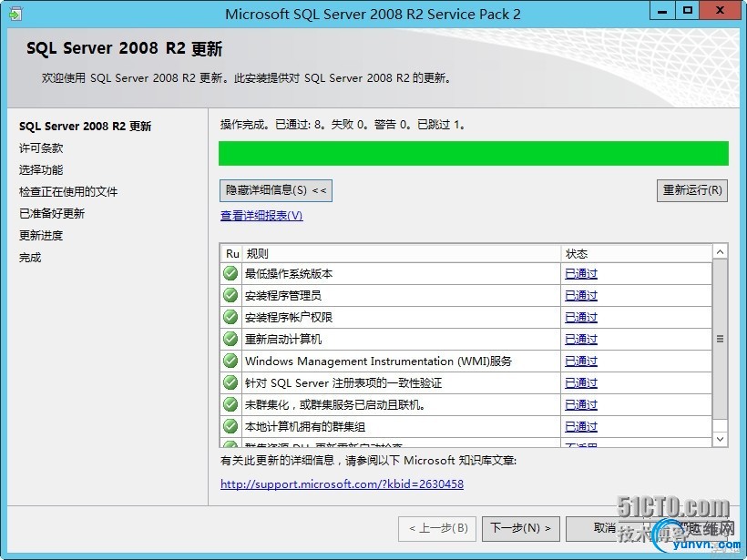747x560 pixels.
Task: Click 下一步(N) to proceed
Action: (x=521, y=528)
